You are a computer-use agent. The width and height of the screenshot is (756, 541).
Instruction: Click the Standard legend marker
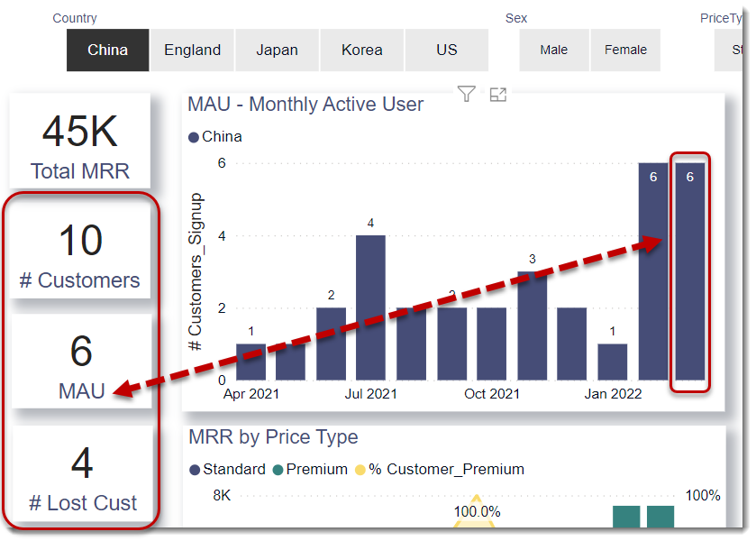click(x=195, y=470)
